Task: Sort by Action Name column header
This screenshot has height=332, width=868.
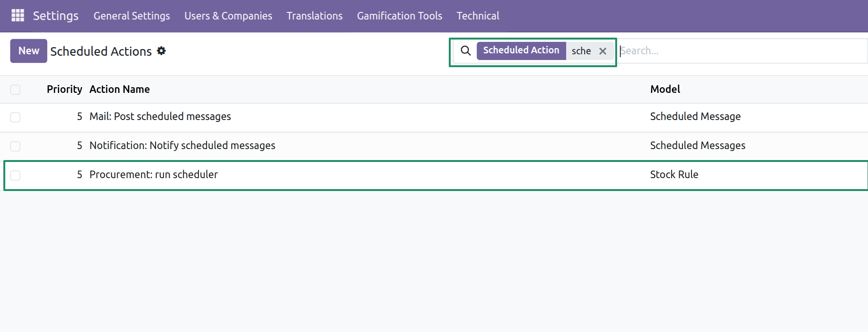Action: point(120,89)
